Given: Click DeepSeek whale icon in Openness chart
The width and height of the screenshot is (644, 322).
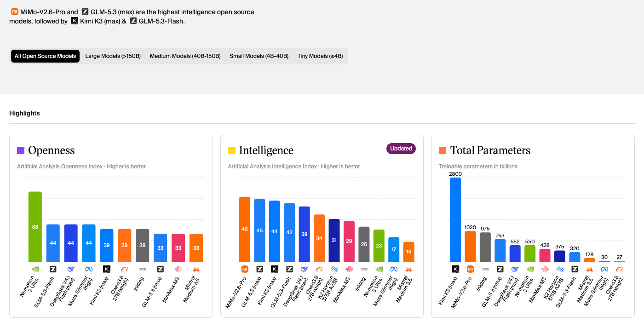Looking at the screenshot, I should (71, 269).
